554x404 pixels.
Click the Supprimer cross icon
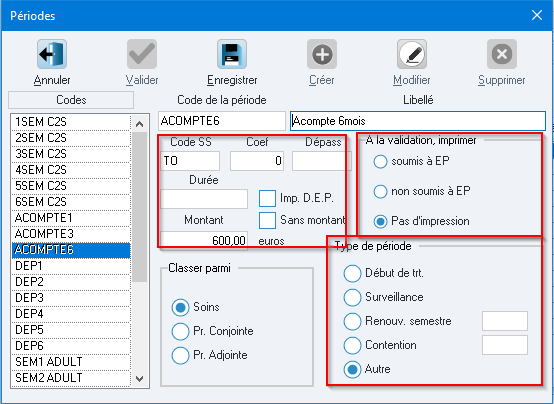click(502, 54)
